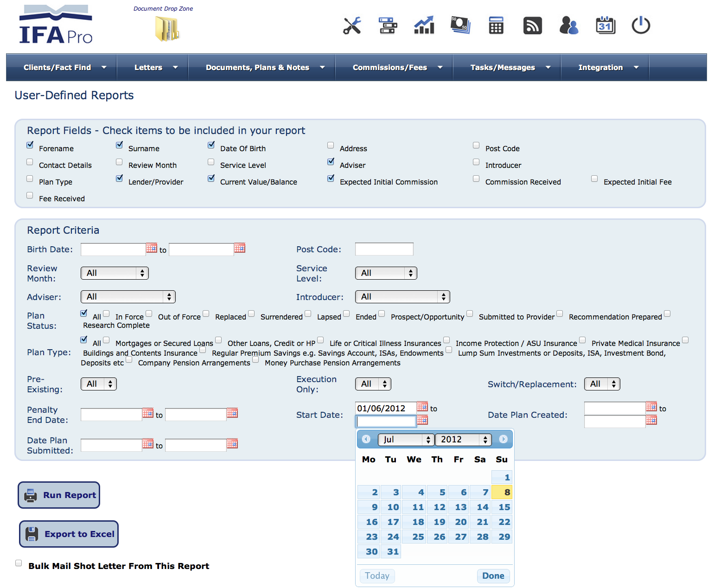714x588 pixels.
Task: Open the bar chart reports icon
Action: click(x=424, y=26)
